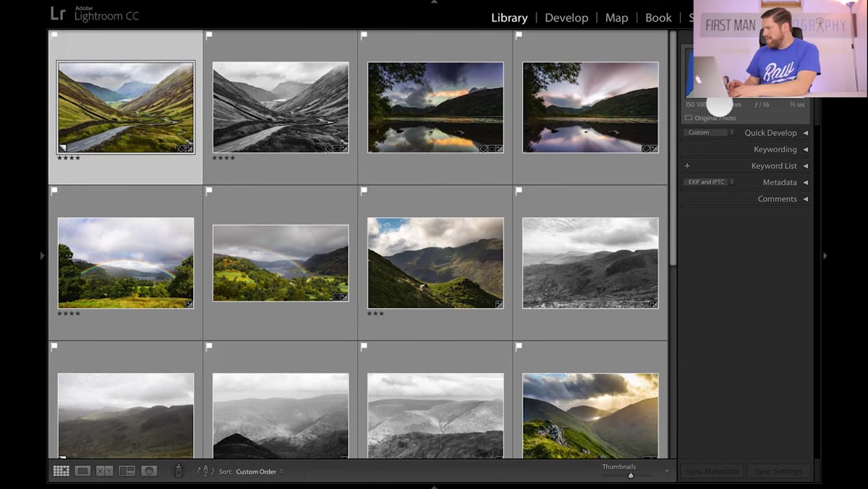Switch to Loupe view in the toolbar
Viewport: 868px width, 489px height.
coord(83,471)
